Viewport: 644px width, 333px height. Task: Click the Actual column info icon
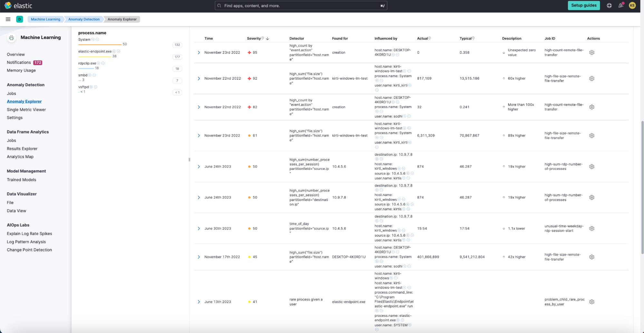pos(429,38)
